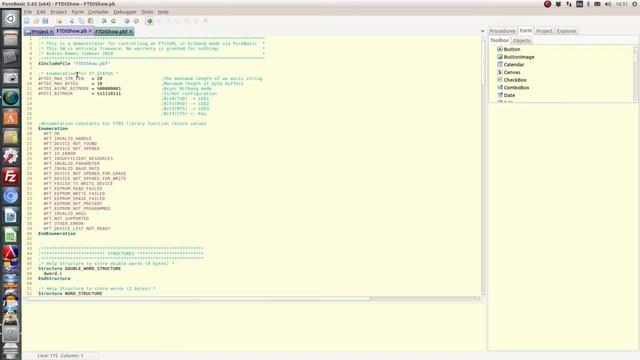Open the LibreOffice Calc dock icon
This screenshot has width=640, height=360.
tap(11, 236)
